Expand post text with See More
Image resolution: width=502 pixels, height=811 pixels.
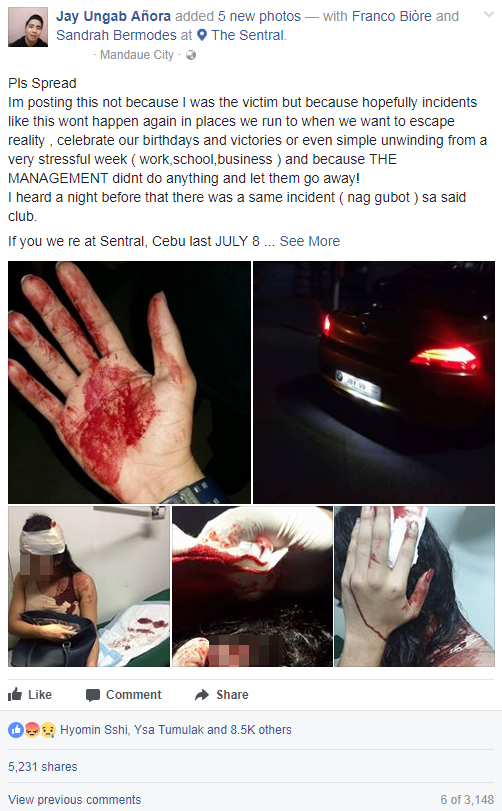pos(310,241)
